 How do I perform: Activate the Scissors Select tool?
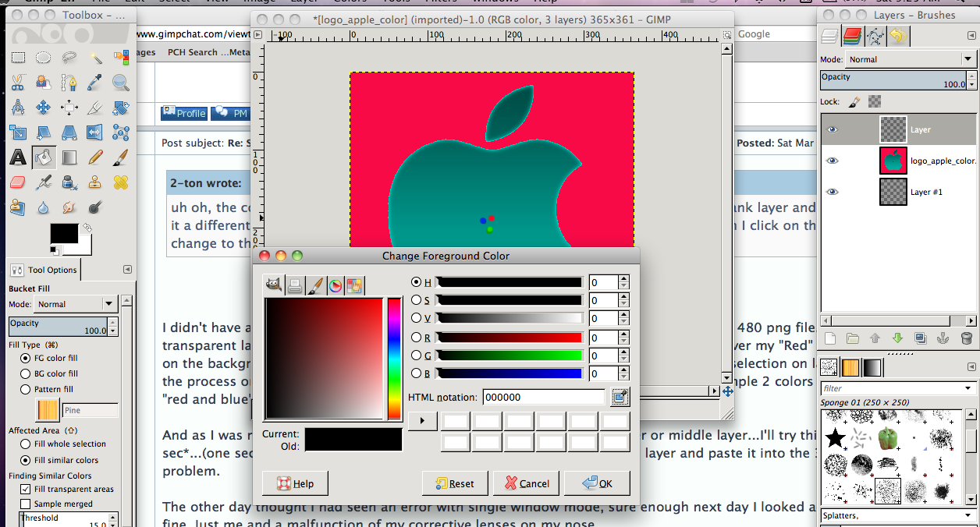tap(18, 82)
